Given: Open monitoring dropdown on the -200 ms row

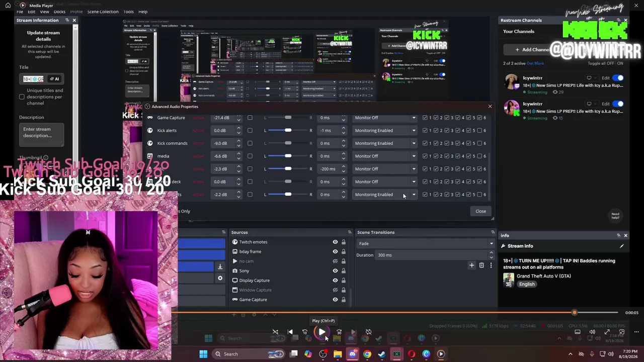Looking at the screenshot, I should pyautogui.click(x=385, y=169).
